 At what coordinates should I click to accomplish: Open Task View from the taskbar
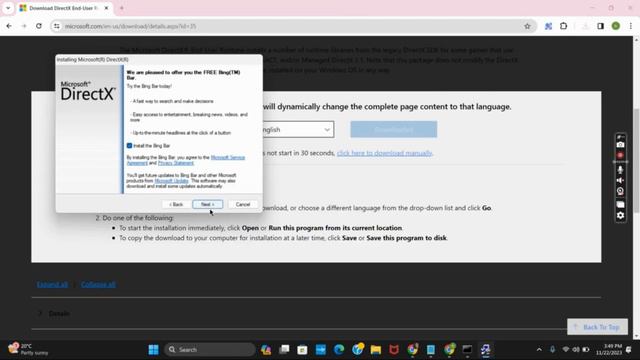(284, 350)
